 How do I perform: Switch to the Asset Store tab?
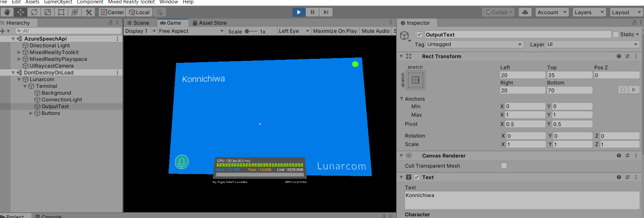210,23
